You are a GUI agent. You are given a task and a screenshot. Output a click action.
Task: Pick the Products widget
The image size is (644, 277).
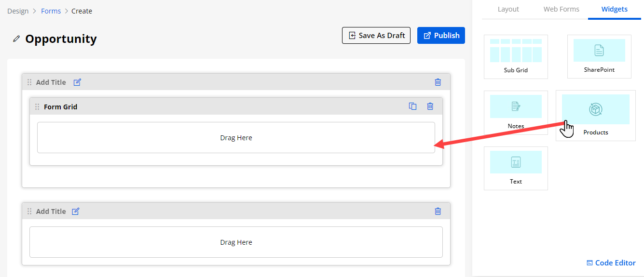tap(595, 116)
